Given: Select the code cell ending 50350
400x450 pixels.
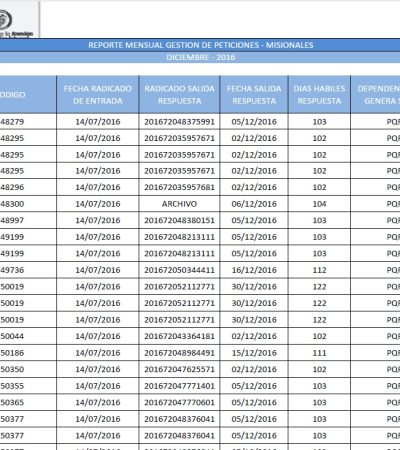Looking at the screenshot, I should point(28,369).
